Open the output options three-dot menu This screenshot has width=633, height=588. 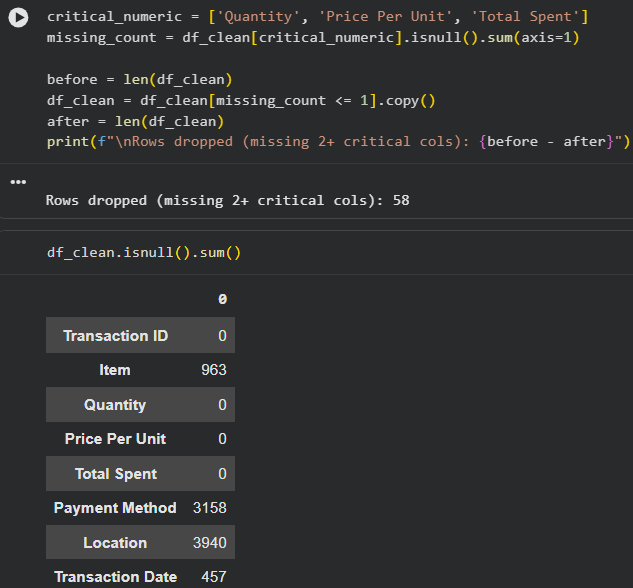[x=18, y=182]
